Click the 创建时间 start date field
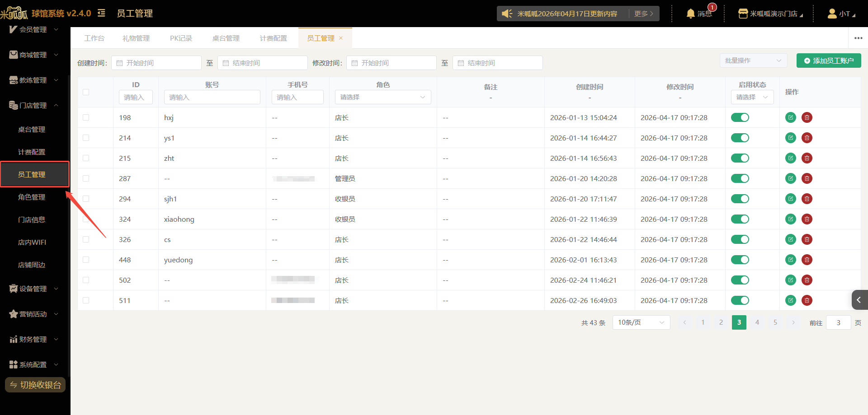This screenshot has width=868, height=415. point(156,63)
